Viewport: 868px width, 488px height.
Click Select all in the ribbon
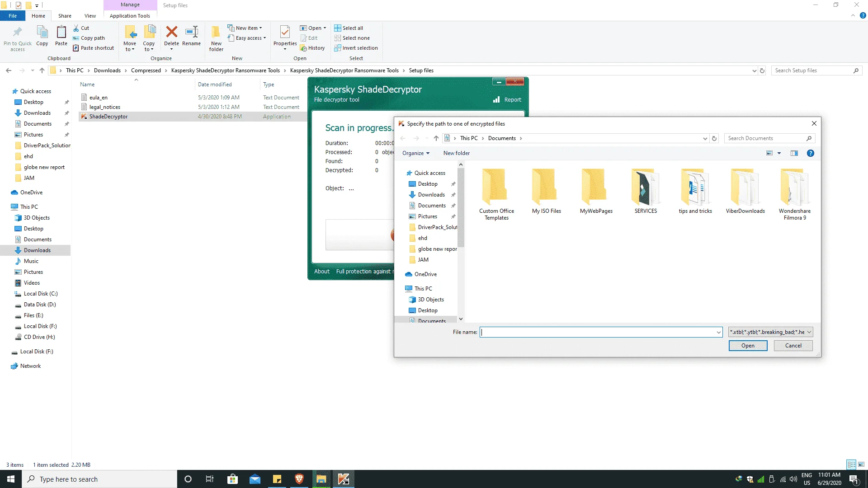(x=349, y=28)
